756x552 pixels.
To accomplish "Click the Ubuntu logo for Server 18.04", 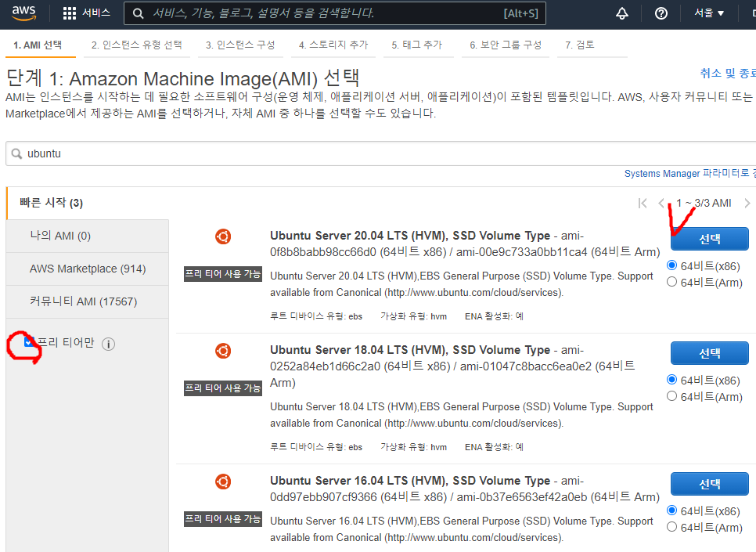I will 223,351.
